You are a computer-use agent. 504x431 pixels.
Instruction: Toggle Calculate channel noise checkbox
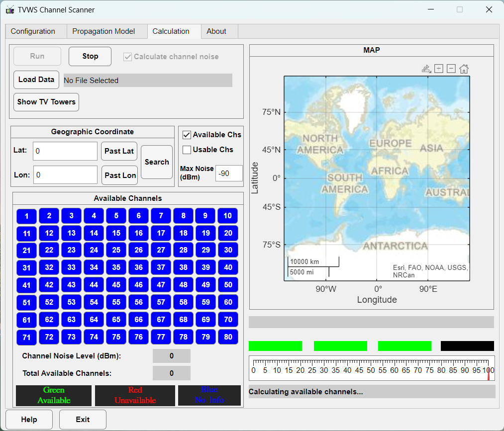pos(128,57)
